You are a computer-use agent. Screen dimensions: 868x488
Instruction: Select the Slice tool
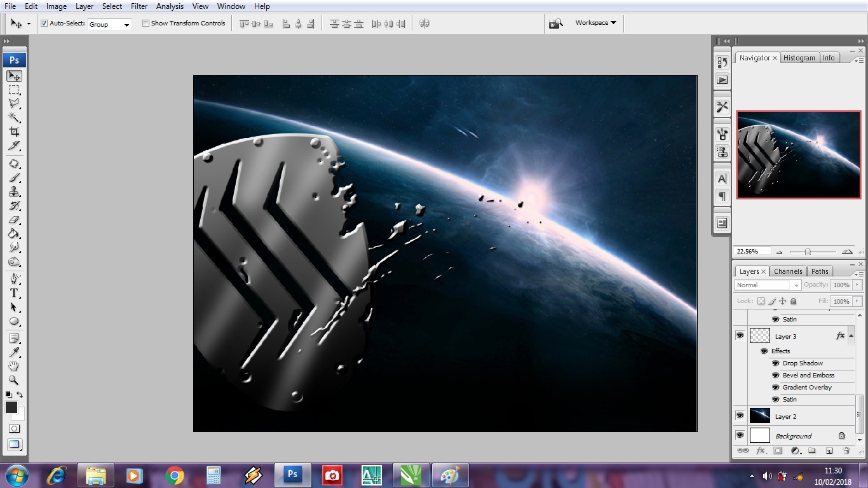[14, 146]
